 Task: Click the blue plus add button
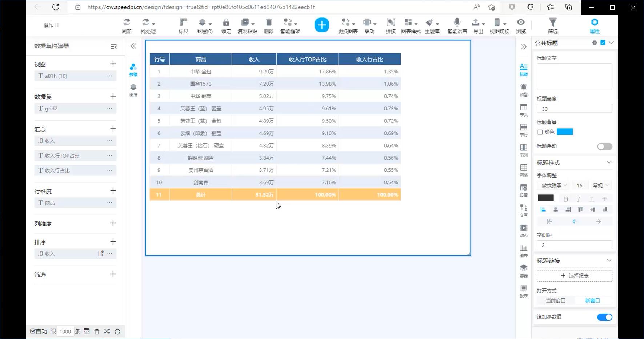point(321,25)
